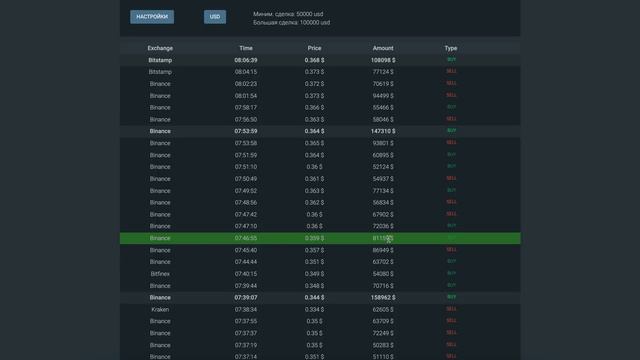Click the USD currency button

[215, 17]
